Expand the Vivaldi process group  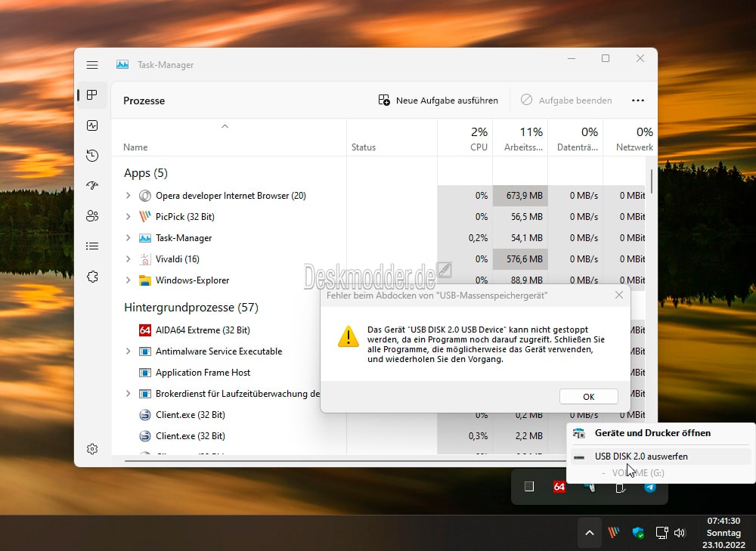click(x=128, y=259)
